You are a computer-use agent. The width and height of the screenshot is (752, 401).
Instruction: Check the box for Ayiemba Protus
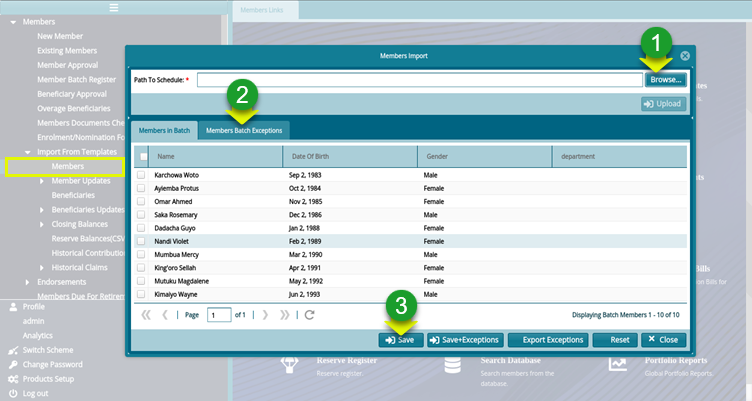pyautogui.click(x=141, y=188)
